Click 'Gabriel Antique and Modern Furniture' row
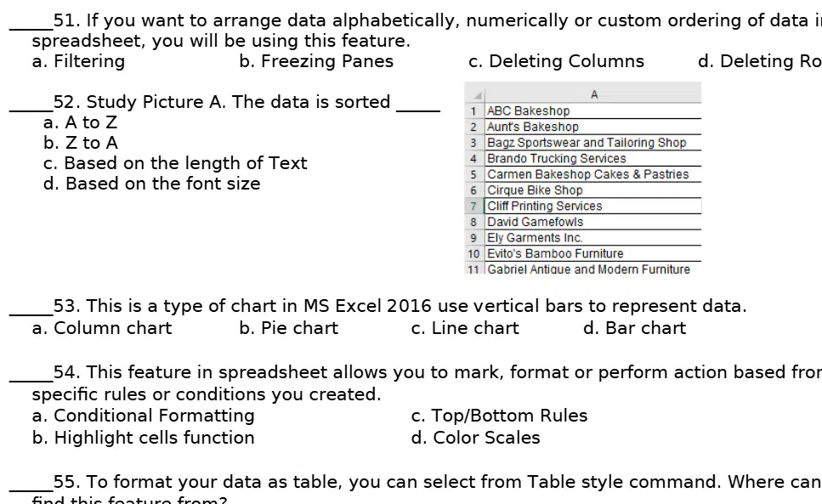 [593, 269]
